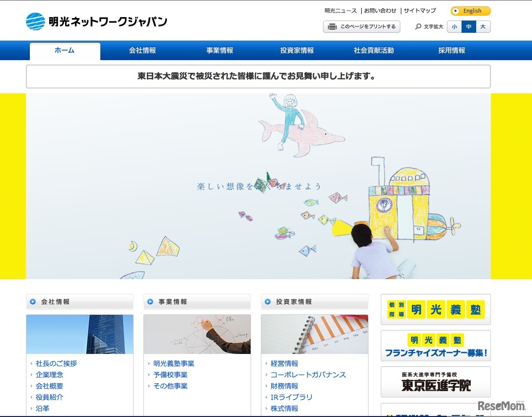Select the 大 large text size option

(483, 27)
